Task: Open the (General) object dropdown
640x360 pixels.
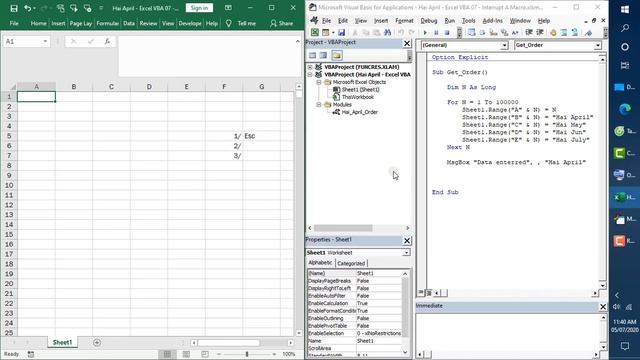Action: coord(504,45)
